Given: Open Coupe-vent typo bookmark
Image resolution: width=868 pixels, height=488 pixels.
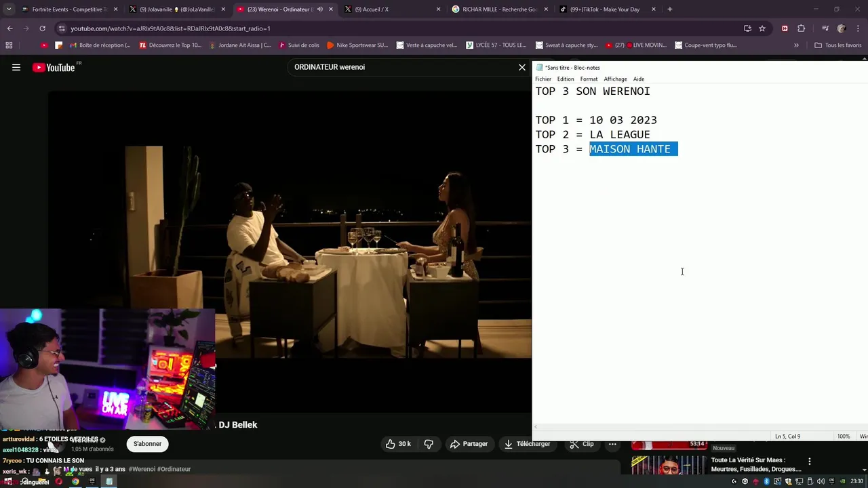Looking at the screenshot, I should (x=707, y=45).
